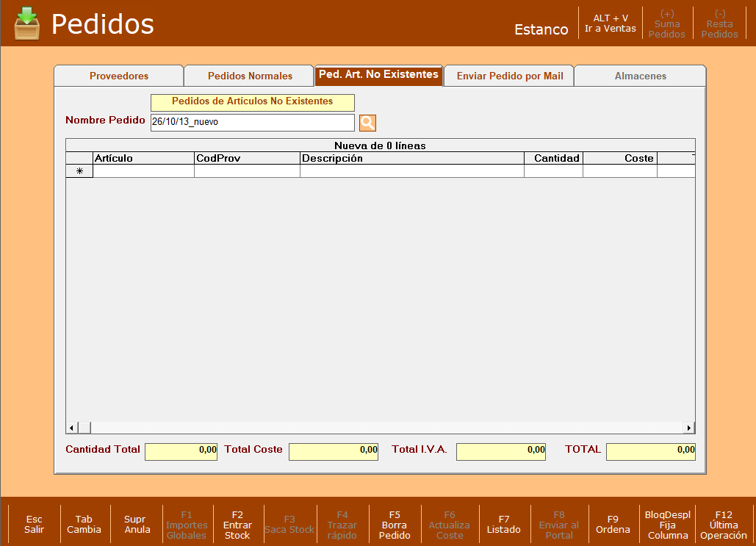
Task: Click the Supr Anula button
Action: (137, 524)
